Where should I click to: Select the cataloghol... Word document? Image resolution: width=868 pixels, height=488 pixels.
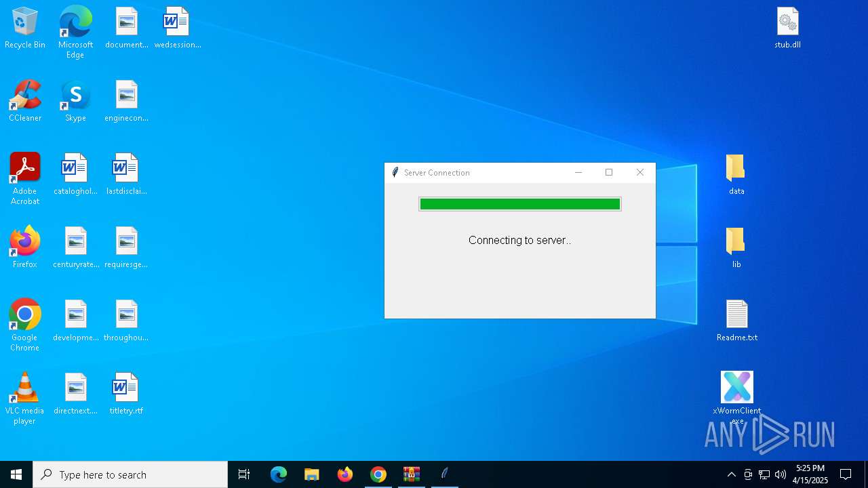point(75,174)
